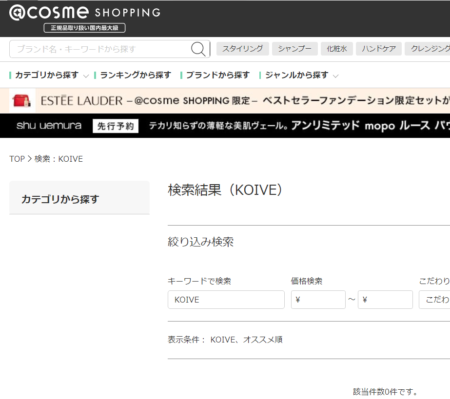Image resolution: width=450 pixels, height=399 pixels.
Task: Click the magnifier search icon
Action: pyautogui.click(x=198, y=49)
